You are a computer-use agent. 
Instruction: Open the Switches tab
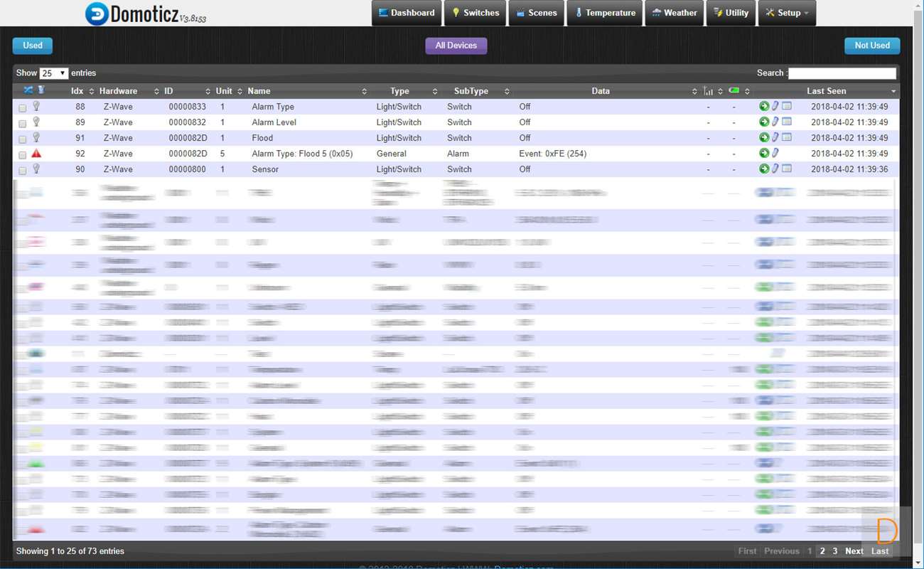(476, 13)
